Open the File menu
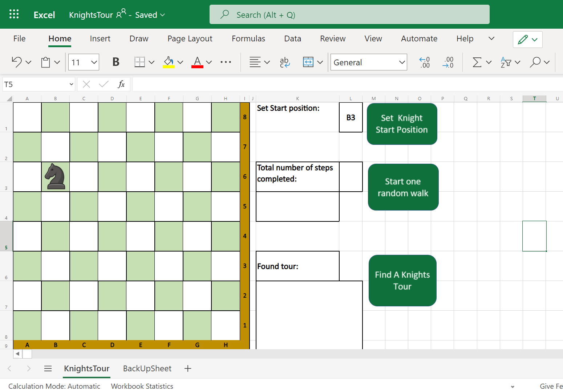The height and width of the screenshot is (392, 563). [x=19, y=38]
